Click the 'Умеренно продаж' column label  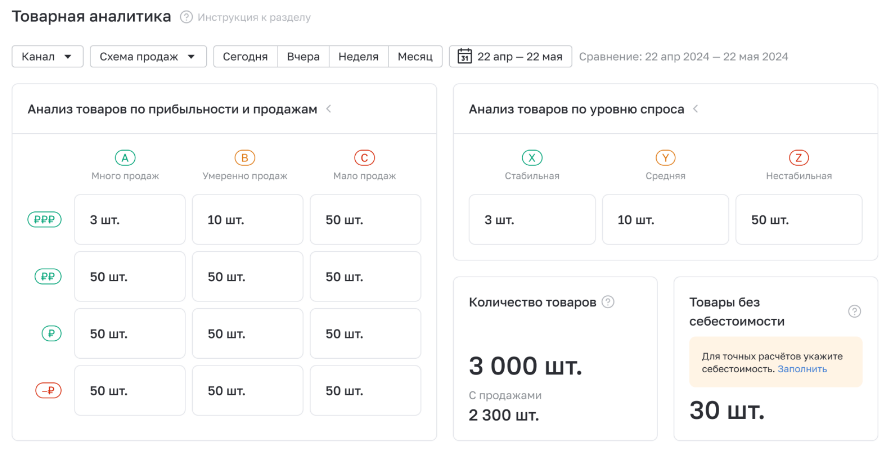(x=245, y=176)
